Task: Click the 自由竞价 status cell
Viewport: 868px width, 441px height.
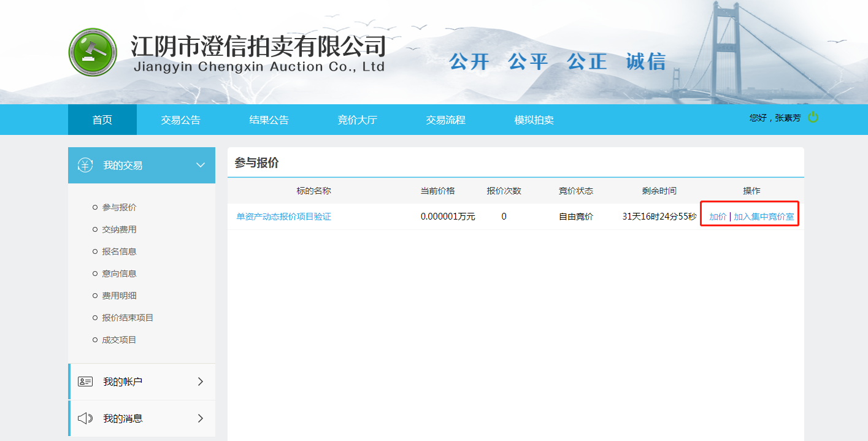Action: tap(576, 217)
